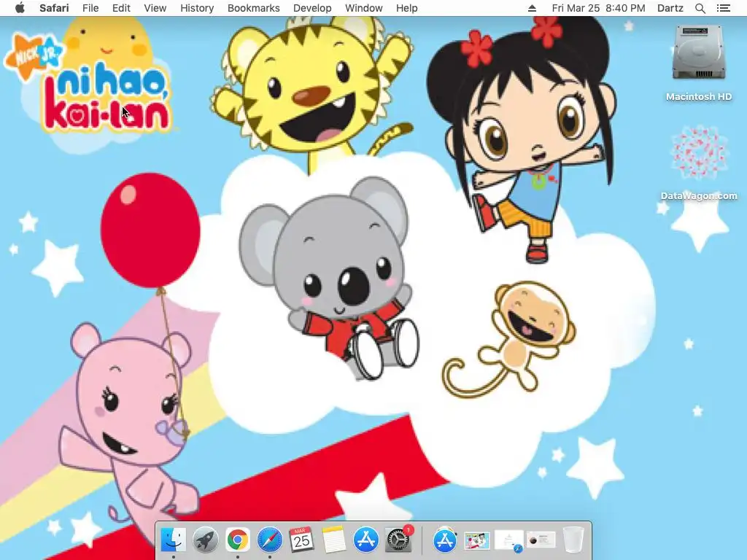Open Launchpad rocket icon in Dock
This screenshot has width=747, height=560.
point(205,540)
